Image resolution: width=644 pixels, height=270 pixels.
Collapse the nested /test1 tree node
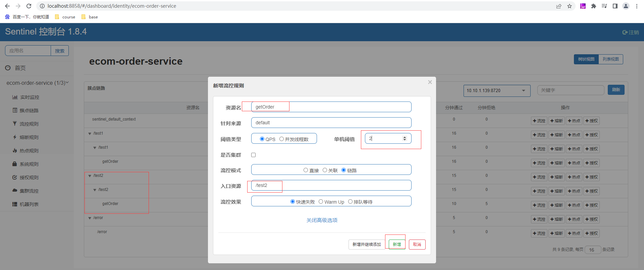tap(95, 148)
